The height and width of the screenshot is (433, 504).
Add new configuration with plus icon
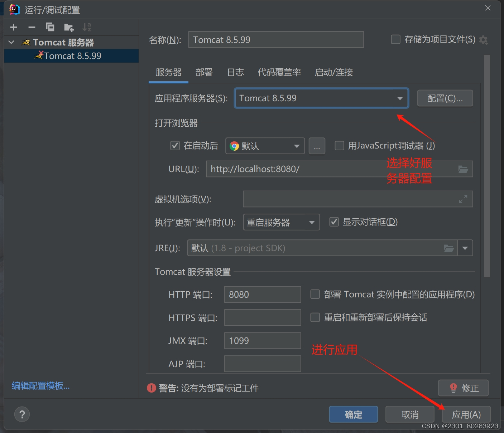14,27
